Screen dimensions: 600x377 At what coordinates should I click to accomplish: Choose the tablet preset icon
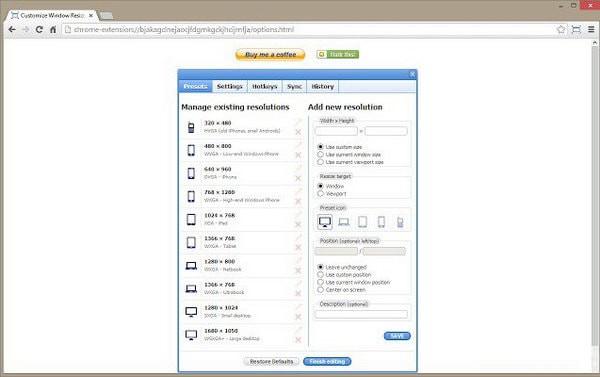pyautogui.click(x=362, y=222)
